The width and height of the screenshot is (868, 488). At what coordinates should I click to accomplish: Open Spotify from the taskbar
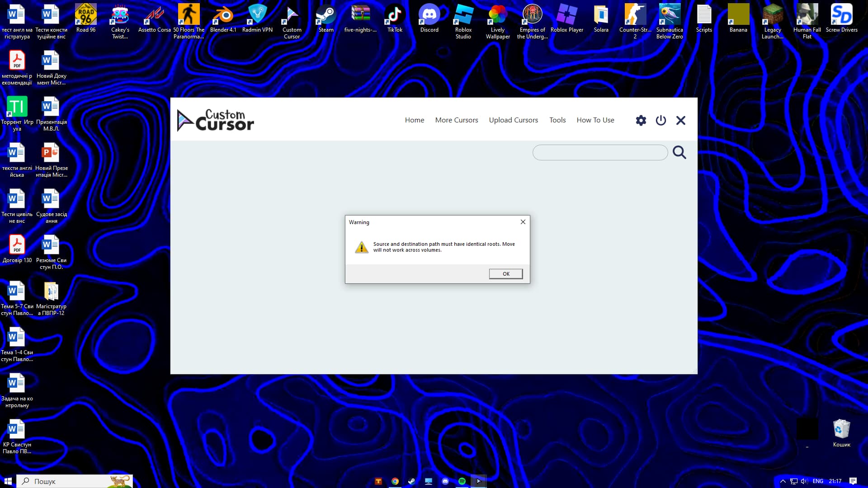point(462,481)
